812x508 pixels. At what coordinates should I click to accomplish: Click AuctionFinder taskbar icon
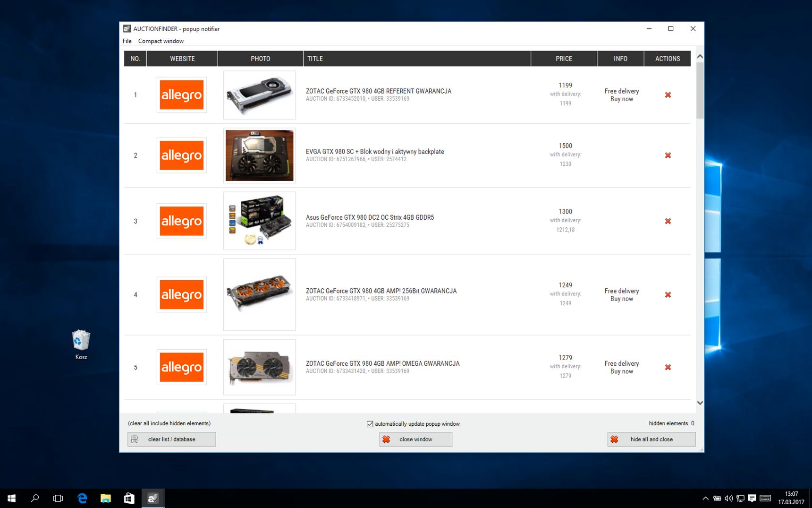coord(153,498)
